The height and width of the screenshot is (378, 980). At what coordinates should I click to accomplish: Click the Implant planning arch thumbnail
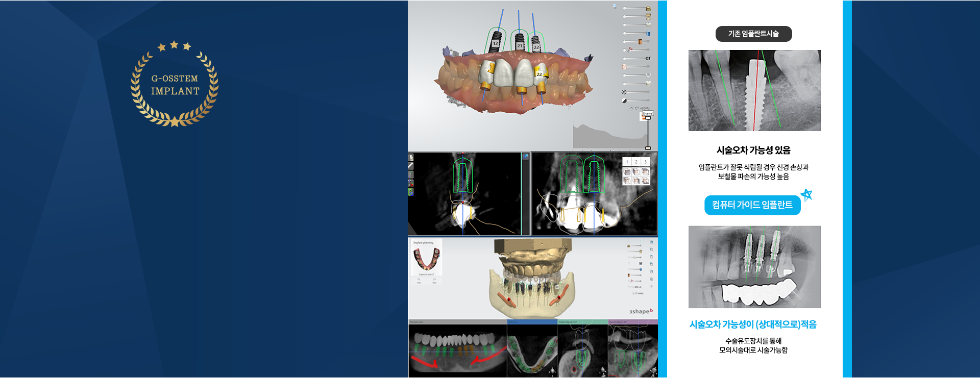tap(426, 259)
